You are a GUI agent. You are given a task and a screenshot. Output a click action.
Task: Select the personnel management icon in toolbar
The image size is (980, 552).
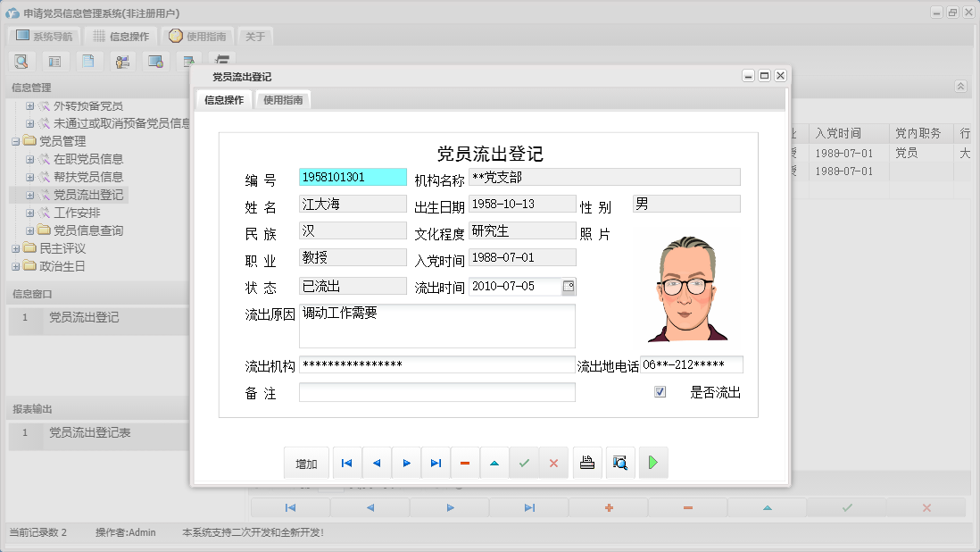pyautogui.click(x=122, y=61)
